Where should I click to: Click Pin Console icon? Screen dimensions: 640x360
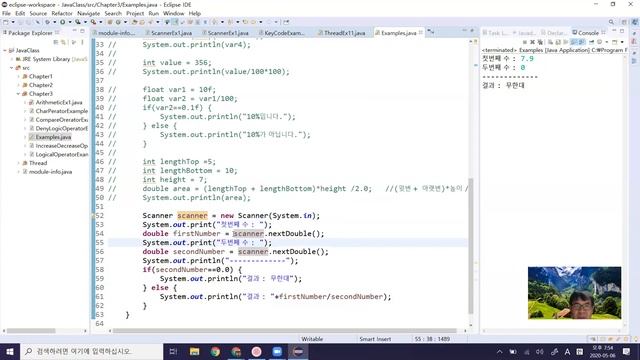click(591, 42)
